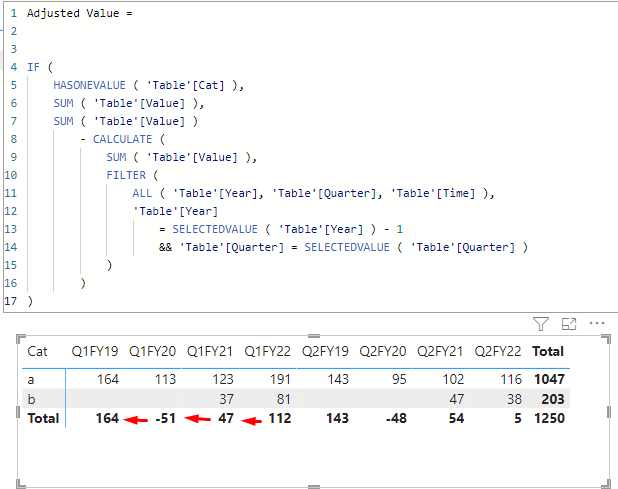618x489 pixels.
Task: Select the Total row header
Action: pyautogui.click(x=43, y=418)
